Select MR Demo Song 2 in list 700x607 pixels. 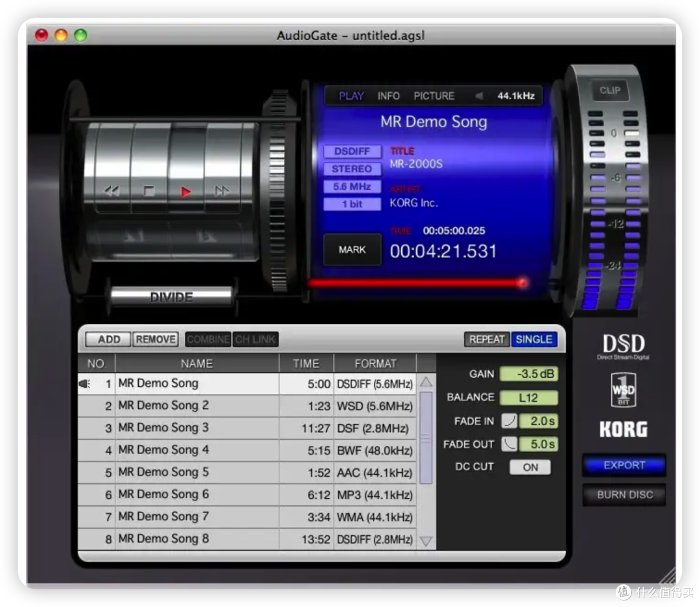(247, 406)
